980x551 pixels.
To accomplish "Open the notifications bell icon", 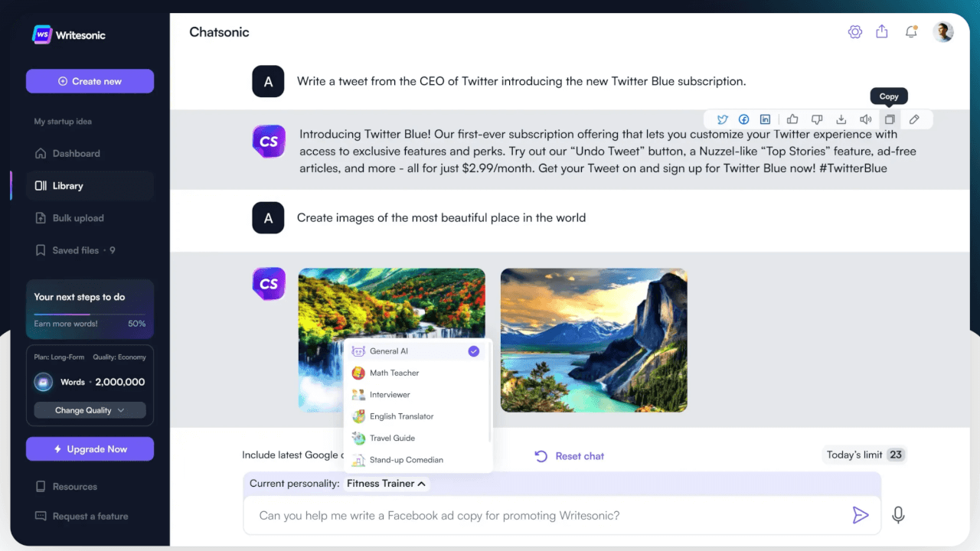I will pos(911,32).
